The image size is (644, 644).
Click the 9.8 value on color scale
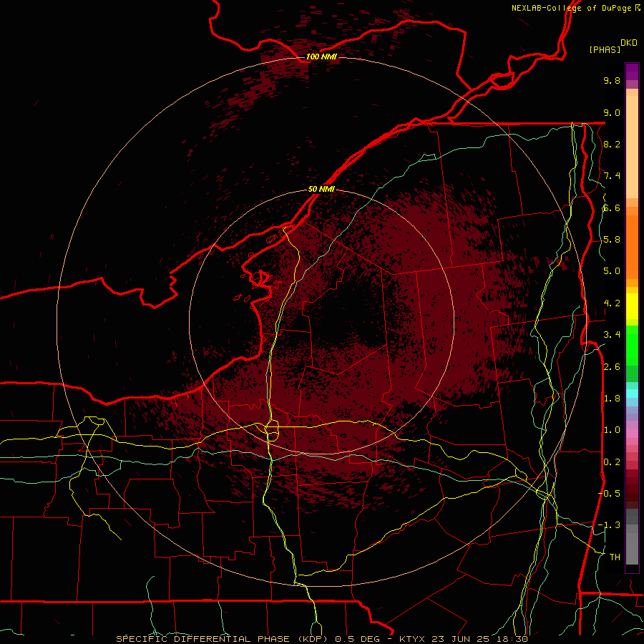tap(612, 80)
